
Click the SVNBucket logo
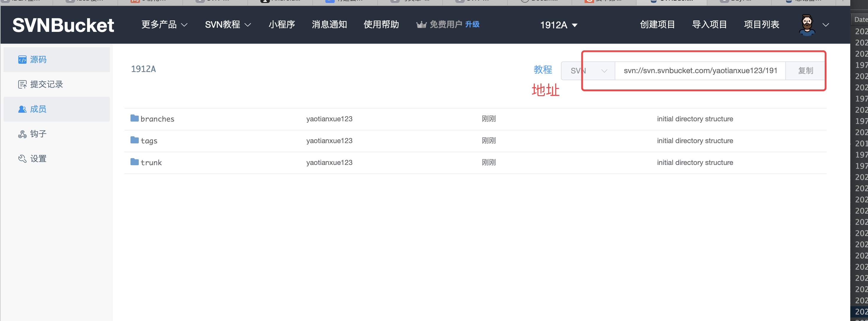tap(62, 24)
